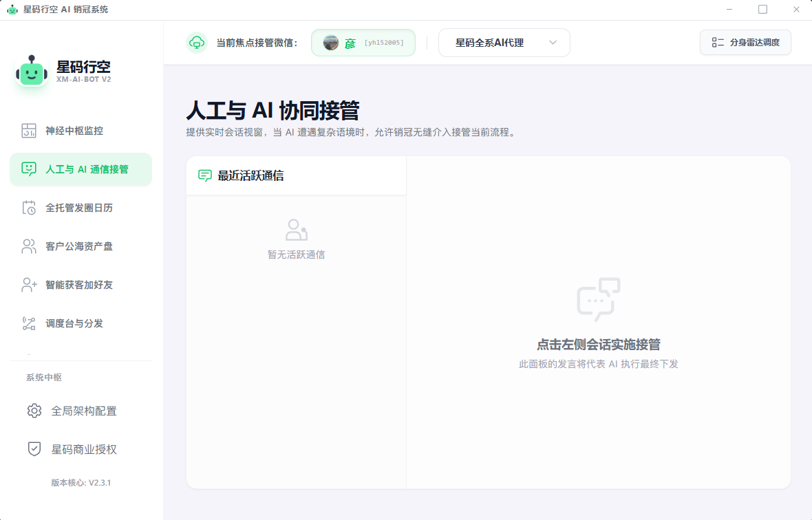812x520 pixels.
Task: Click the 点击左侧会话实施接管 prompt area
Action: pyautogui.click(x=598, y=345)
